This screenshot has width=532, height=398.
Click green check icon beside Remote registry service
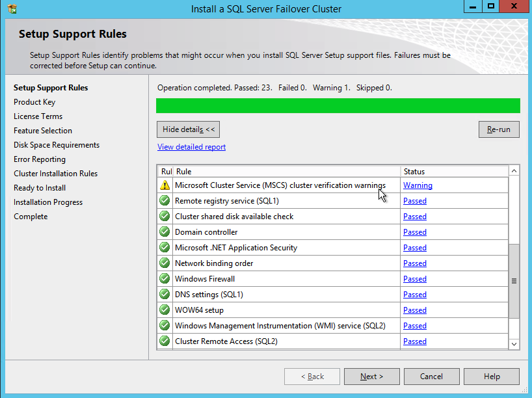(x=165, y=201)
